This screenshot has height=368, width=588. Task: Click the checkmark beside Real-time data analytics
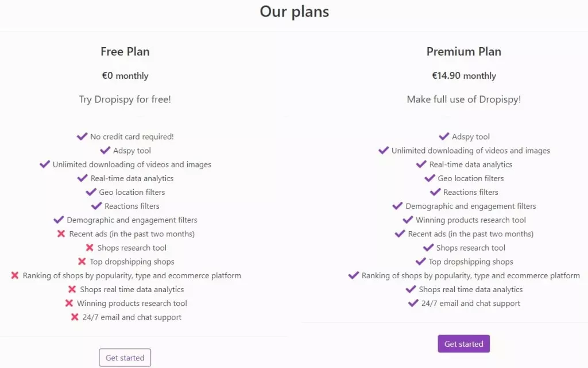click(82, 178)
